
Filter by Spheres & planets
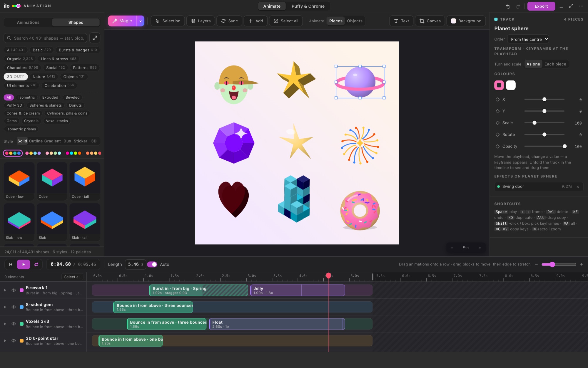45,105
